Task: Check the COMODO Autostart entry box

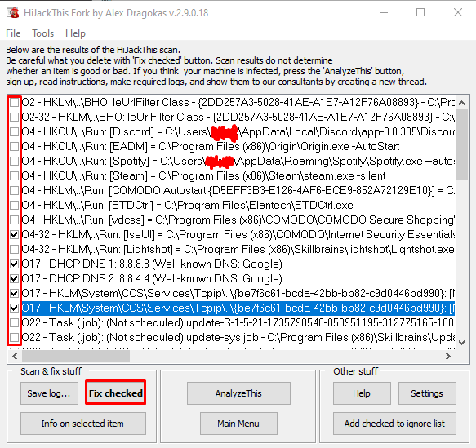Action: click(14, 190)
